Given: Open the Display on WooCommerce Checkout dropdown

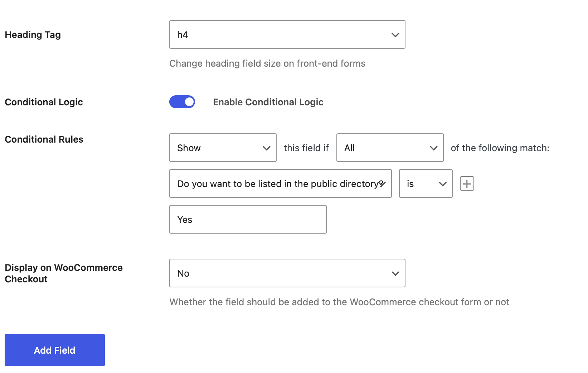Looking at the screenshot, I should coord(287,273).
